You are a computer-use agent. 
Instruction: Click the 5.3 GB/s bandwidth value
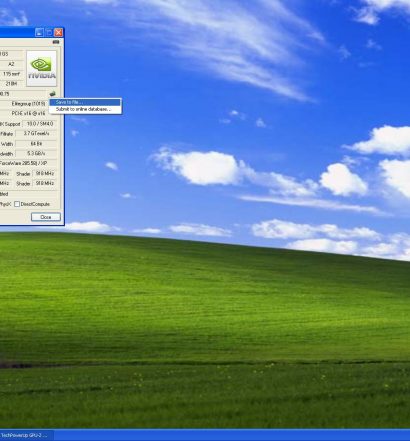36,154
